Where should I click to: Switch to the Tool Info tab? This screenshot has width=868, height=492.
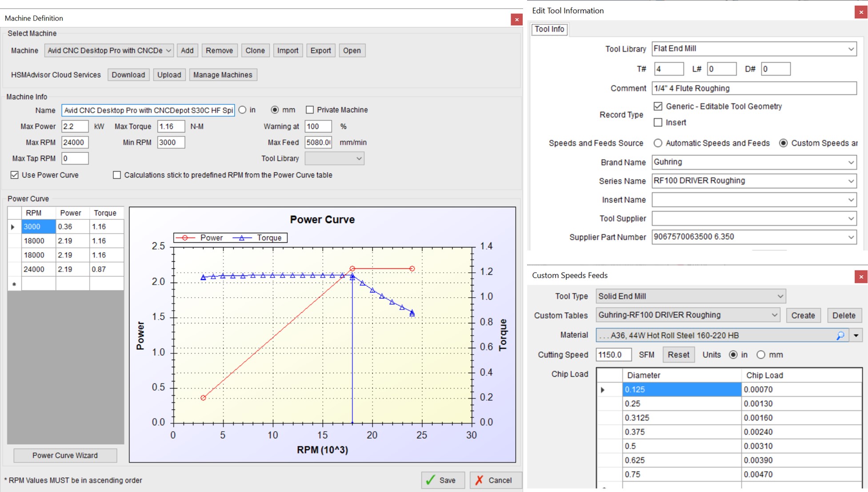(549, 29)
